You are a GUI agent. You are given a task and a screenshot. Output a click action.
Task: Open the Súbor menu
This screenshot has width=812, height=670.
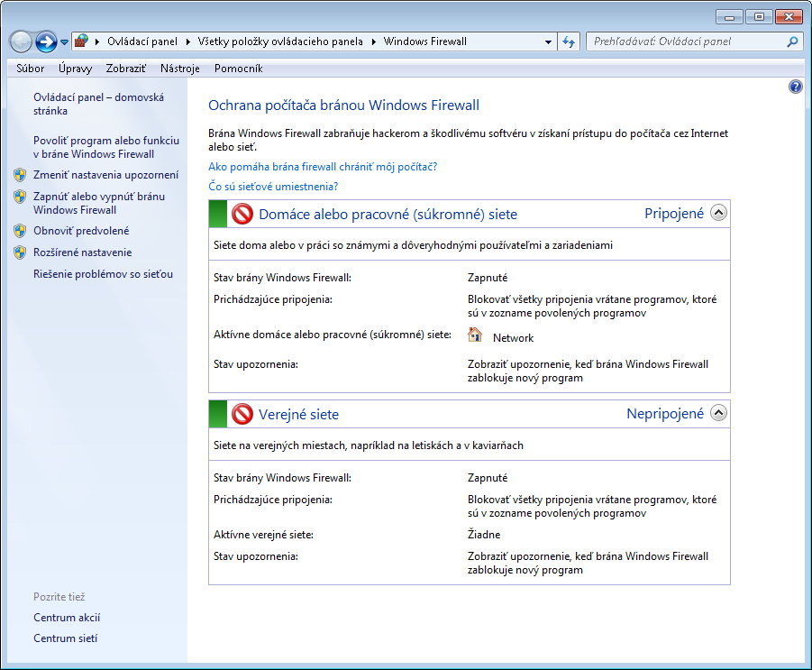[x=30, y=69]
